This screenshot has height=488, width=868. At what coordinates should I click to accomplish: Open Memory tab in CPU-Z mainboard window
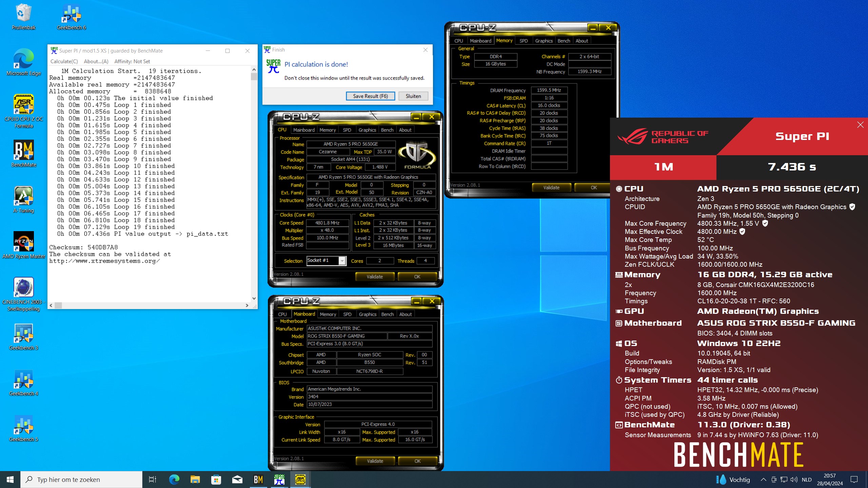click(328, 314)
